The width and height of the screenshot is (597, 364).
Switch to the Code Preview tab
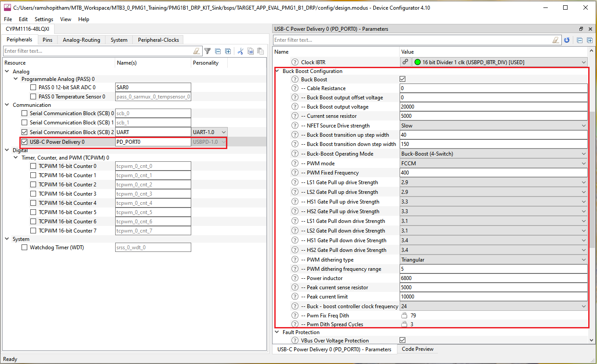pyautogui.click(x=418, y=349)
